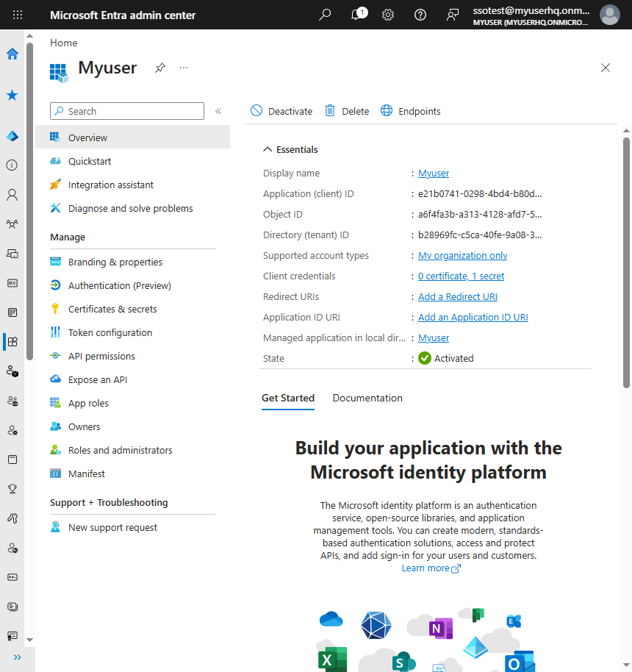Open the Applications icon in left rail
Viewport: 632px width, 672px height.
click(x=12, y=342)
